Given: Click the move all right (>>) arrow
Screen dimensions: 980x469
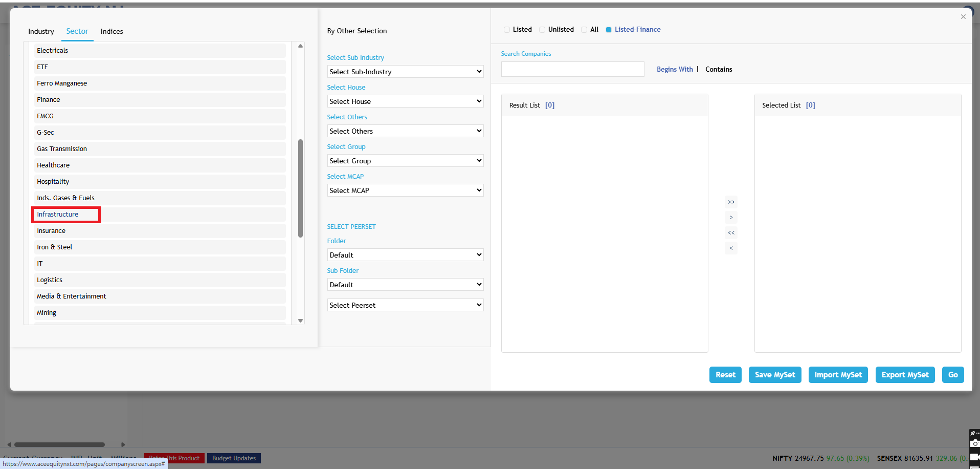Looking at the screenshot, I should click(731, 202).
